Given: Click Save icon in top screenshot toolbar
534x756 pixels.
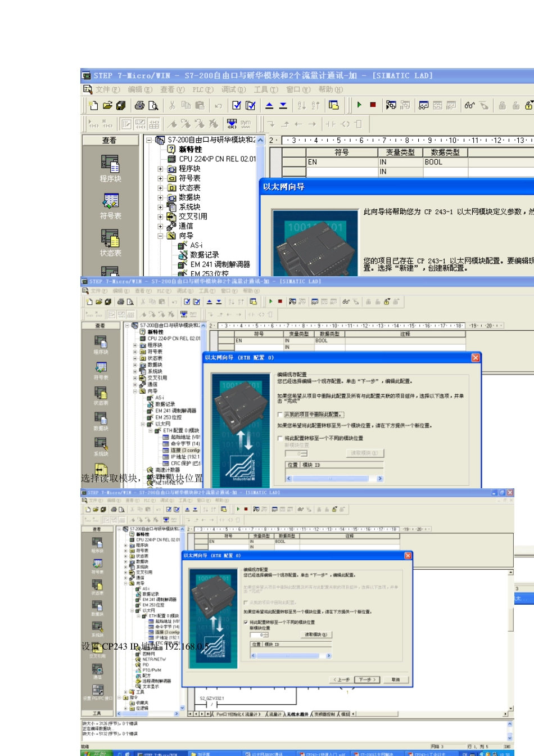Looking at the screenshot, I should pyautogui.click(x=121, y=105).
